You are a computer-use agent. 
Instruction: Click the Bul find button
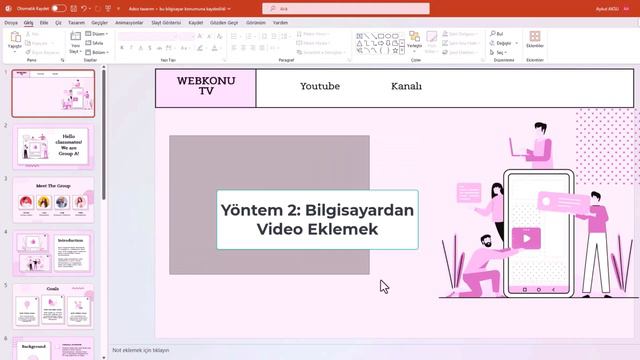497,34
